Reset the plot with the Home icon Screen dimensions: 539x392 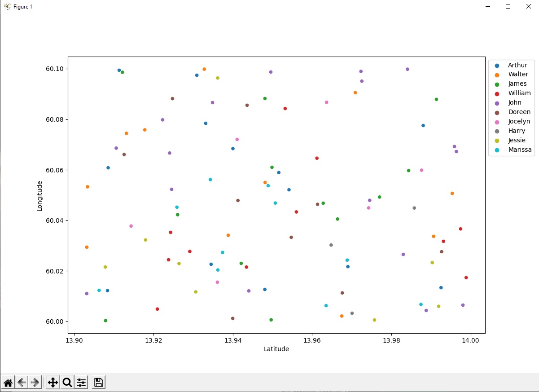tap(8, 383)
